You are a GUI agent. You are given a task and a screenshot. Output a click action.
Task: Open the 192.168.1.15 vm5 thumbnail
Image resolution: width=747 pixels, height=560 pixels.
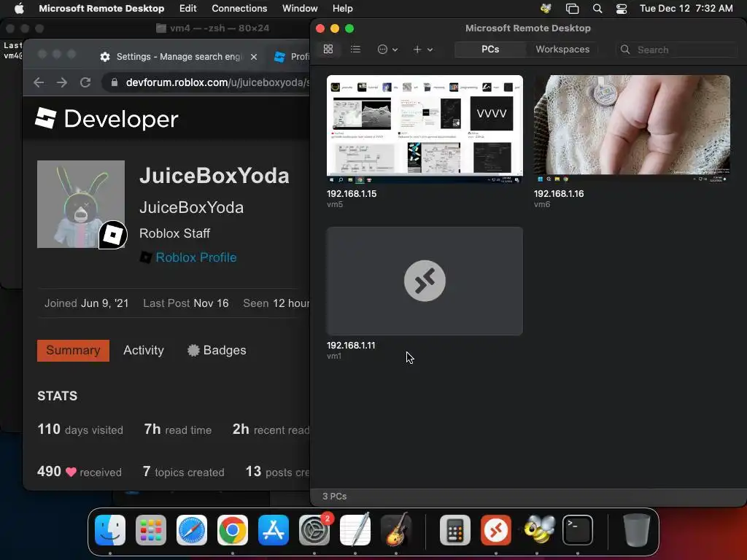click(x=425, y=129)
